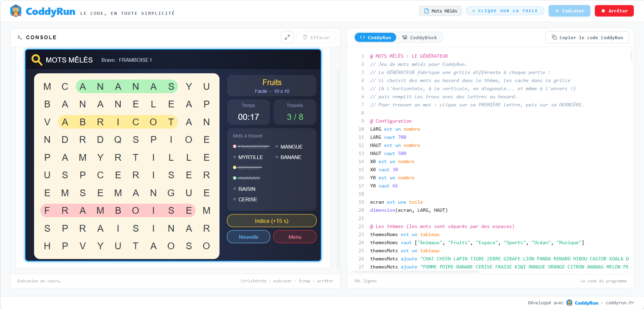
Task: Click code line 11 LARG vaut 700
Action: coord(388,137)
